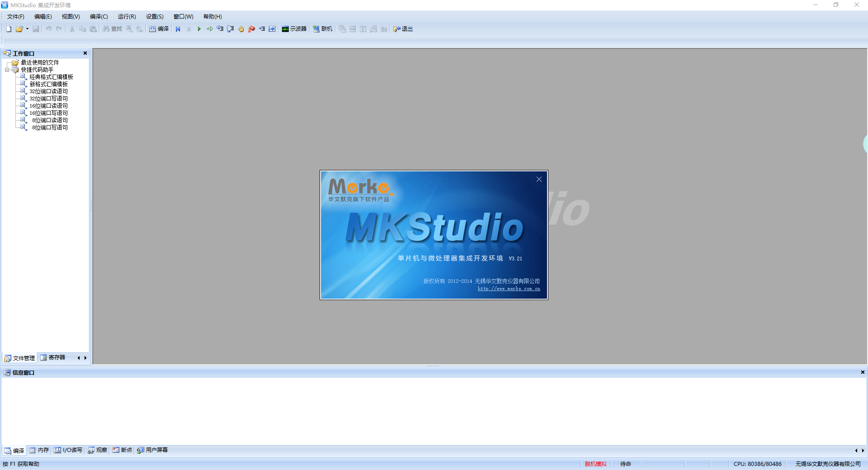Click the Save floppy disk icon

(x=36, y=29)
